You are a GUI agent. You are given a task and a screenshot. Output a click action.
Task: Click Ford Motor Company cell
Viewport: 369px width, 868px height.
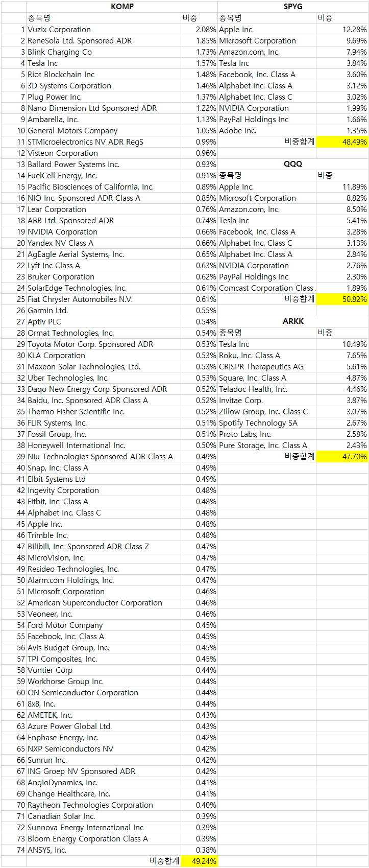104,625
